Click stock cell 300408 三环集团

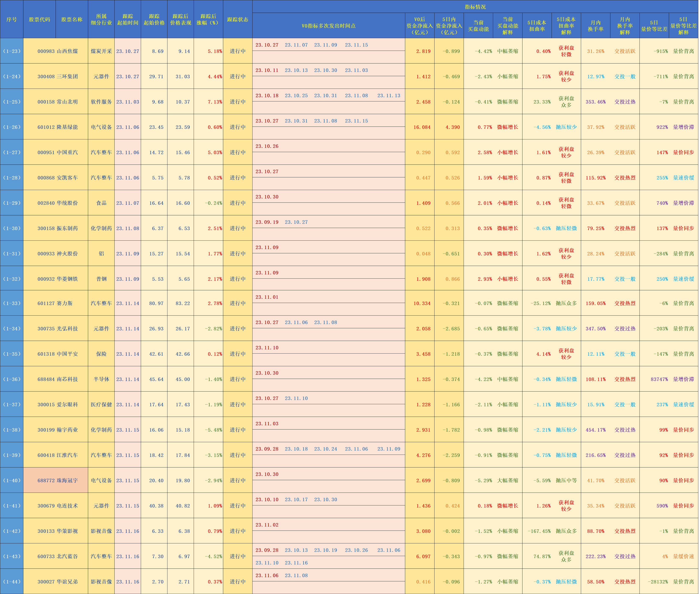click(56, 76)
